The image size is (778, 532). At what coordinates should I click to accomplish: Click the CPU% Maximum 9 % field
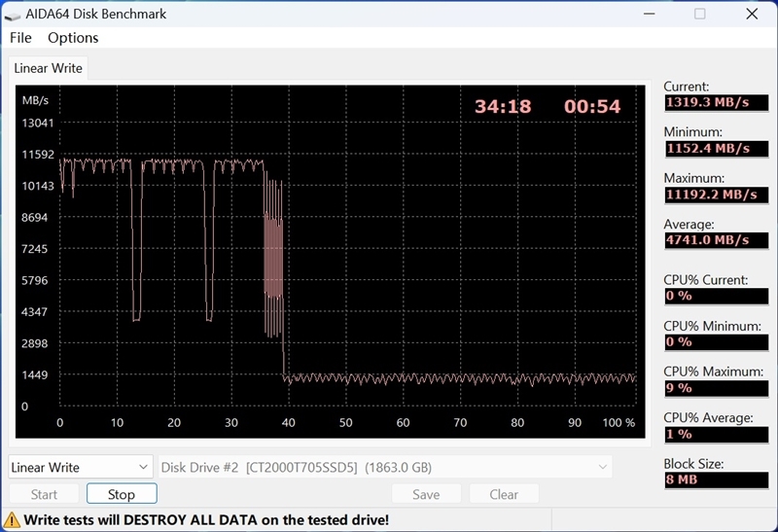[x=716, y=388]
